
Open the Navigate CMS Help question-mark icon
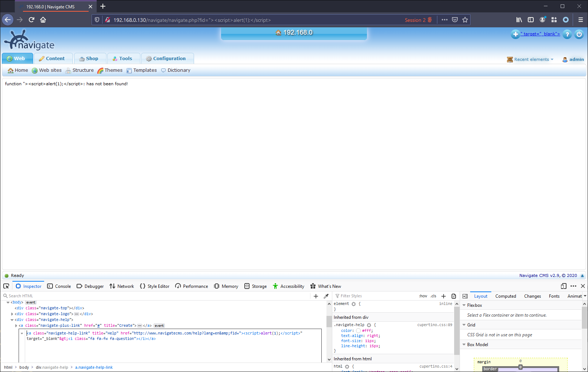click(567, 34)
